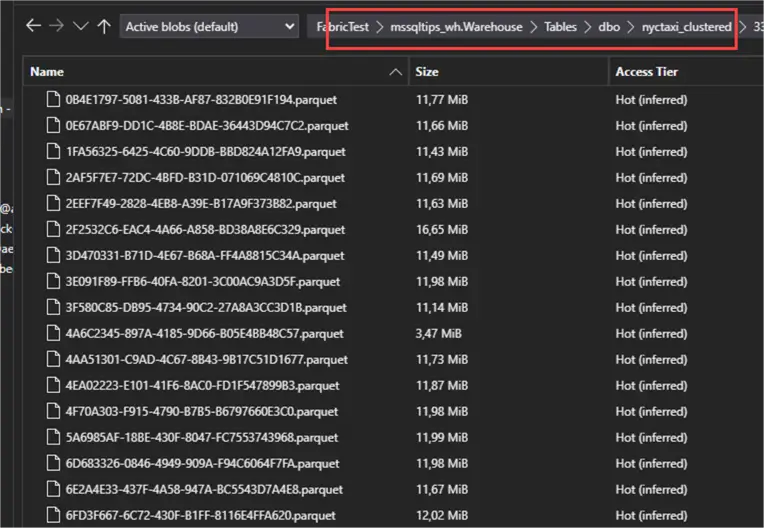Expand chevron after mssqltips_wh.Warehouse breadcrumb
This screenshot has width=764, height=528.
tap(534, 27)
